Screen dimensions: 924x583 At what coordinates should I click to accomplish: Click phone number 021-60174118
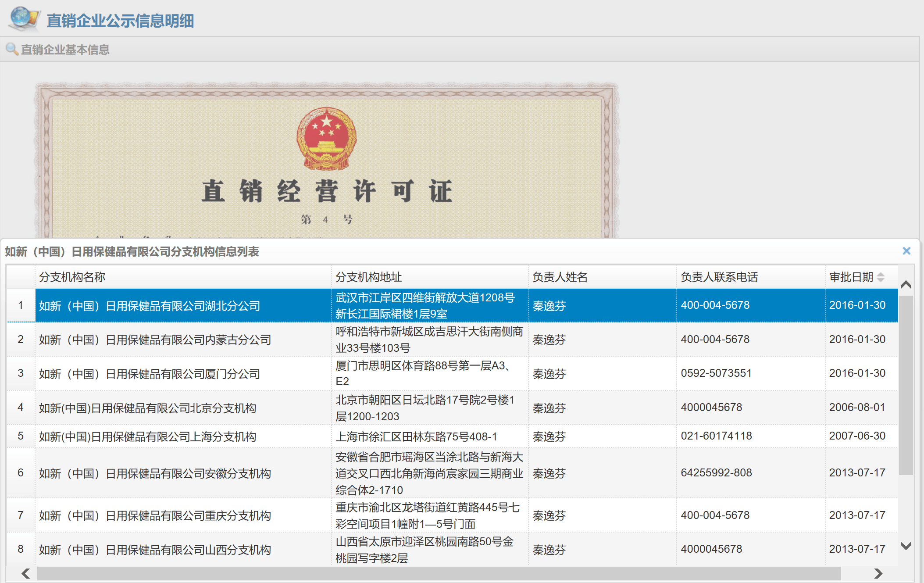pos(716,436)
